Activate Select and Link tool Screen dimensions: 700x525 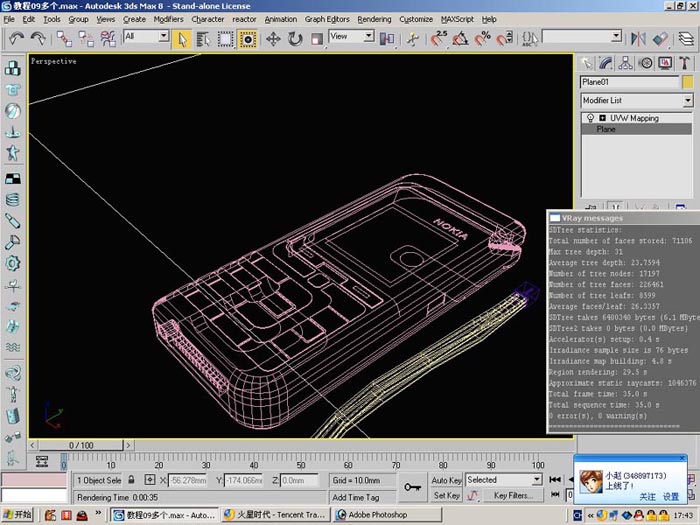[64, 39]
